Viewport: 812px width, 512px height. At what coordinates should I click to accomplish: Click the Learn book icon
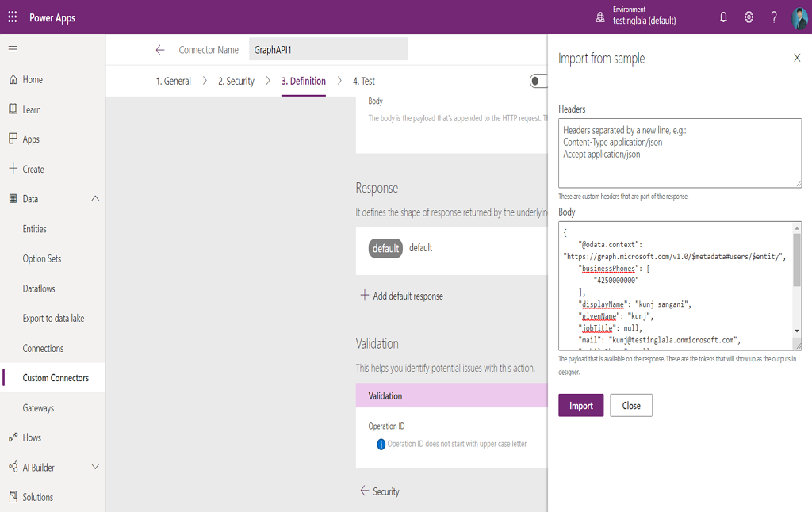[x=13, y=109]
